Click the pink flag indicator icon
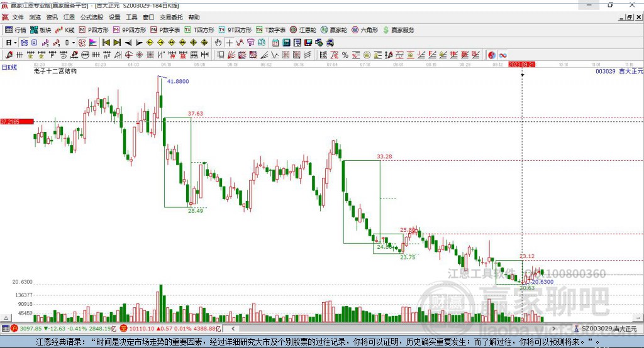 coord(93,43)
